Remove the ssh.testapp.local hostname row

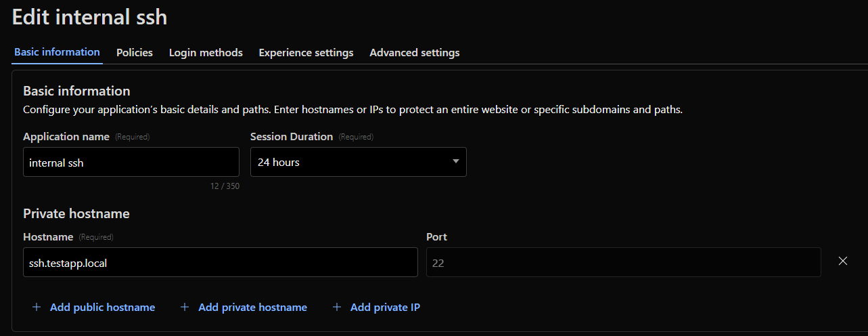click(843, 261)
